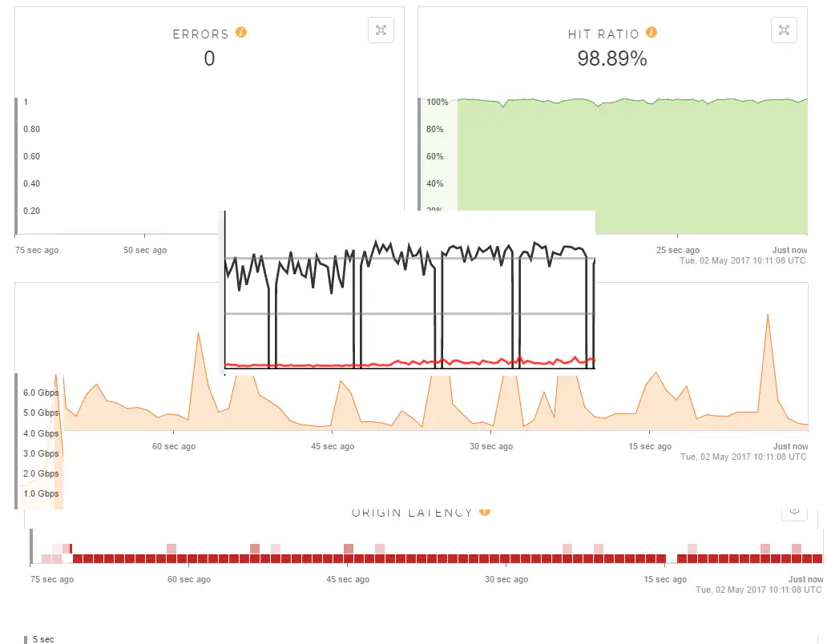Viewport: 827px width, 644px height.
Task: Open the Origin Latency info icon
Action: (x=485, y=513)
